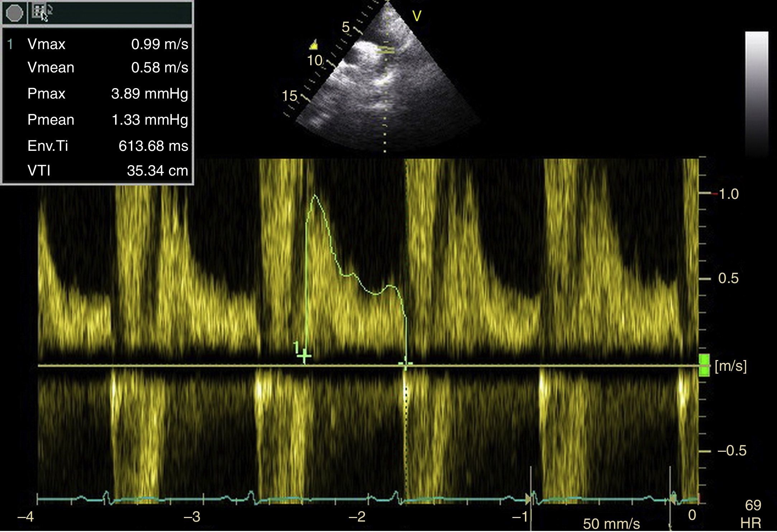Click the measurement grid icon in the toolbar

point(39,11)
